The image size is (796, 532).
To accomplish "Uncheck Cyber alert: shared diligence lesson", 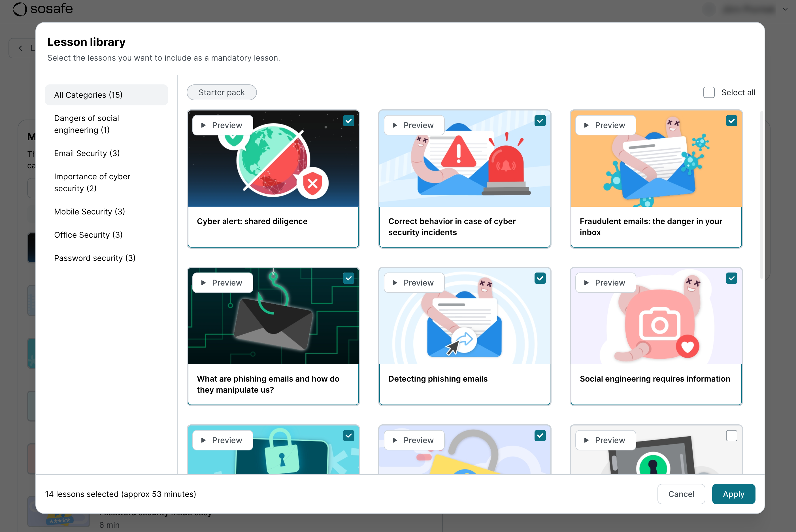I will tap(348, 121).
